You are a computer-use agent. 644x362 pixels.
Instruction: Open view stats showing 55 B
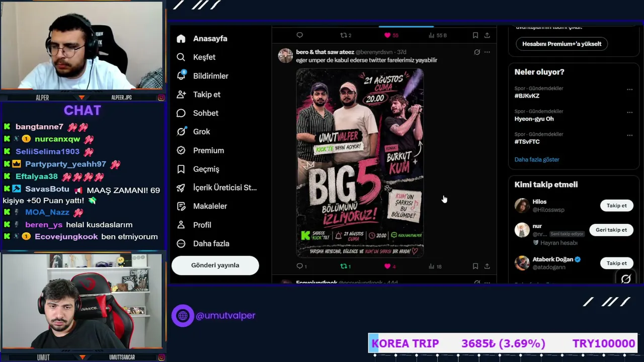point(437,35)
